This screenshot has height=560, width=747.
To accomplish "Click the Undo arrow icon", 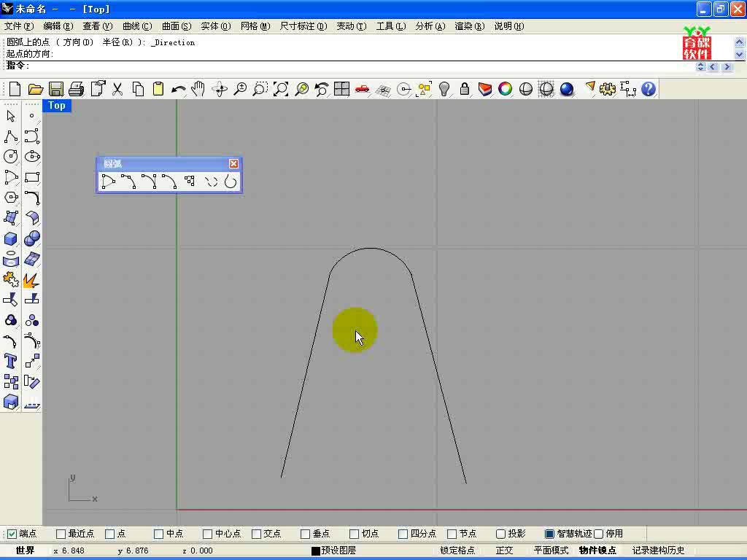I will pos(179,89).
